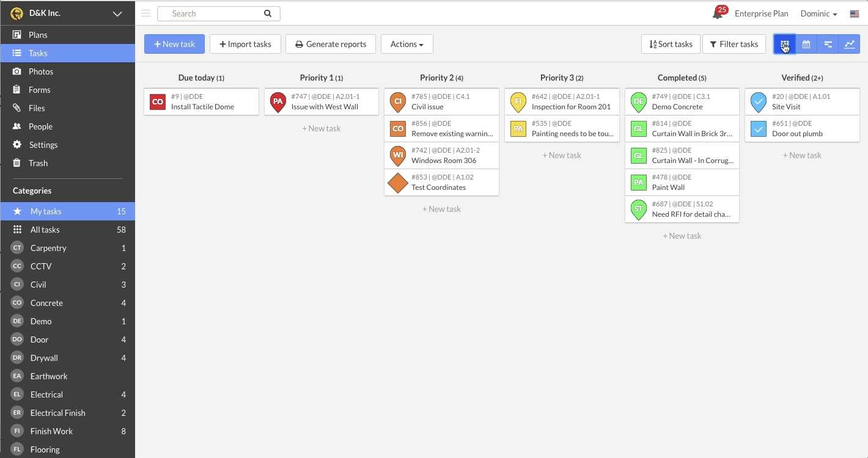Switch to the Gantt timeline view icon

[828, 44]
